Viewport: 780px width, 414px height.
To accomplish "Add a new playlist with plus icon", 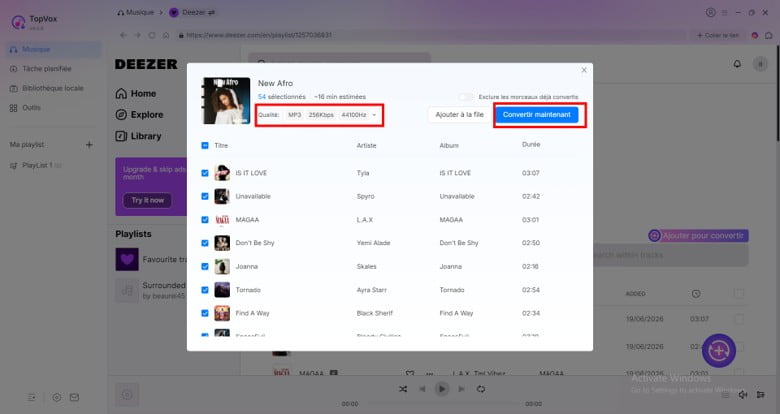I will click(89, 145).
